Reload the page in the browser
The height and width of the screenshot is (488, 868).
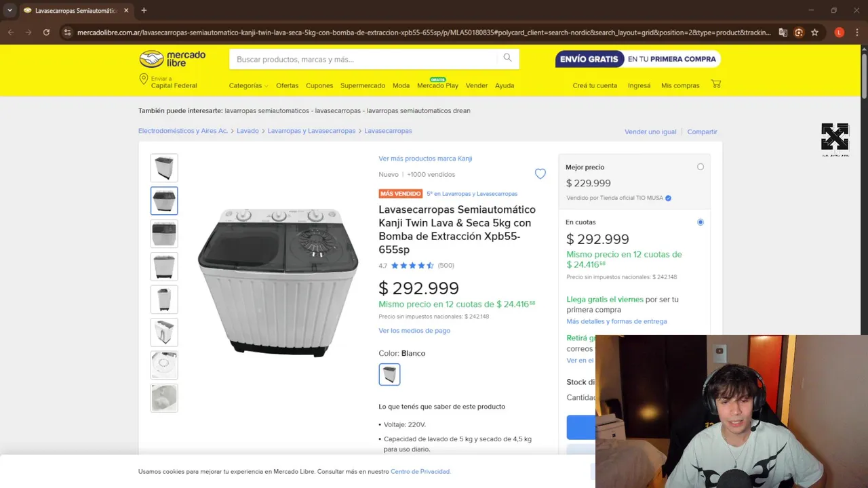pyautogui.click(x=46, y=32)
